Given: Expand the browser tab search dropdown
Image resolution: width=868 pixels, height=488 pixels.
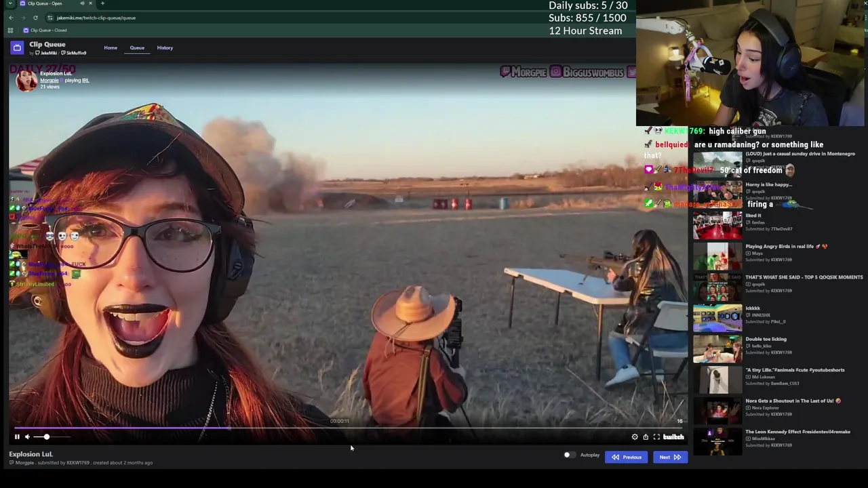Looking at the screenshot, I should (x=9, y=3).
